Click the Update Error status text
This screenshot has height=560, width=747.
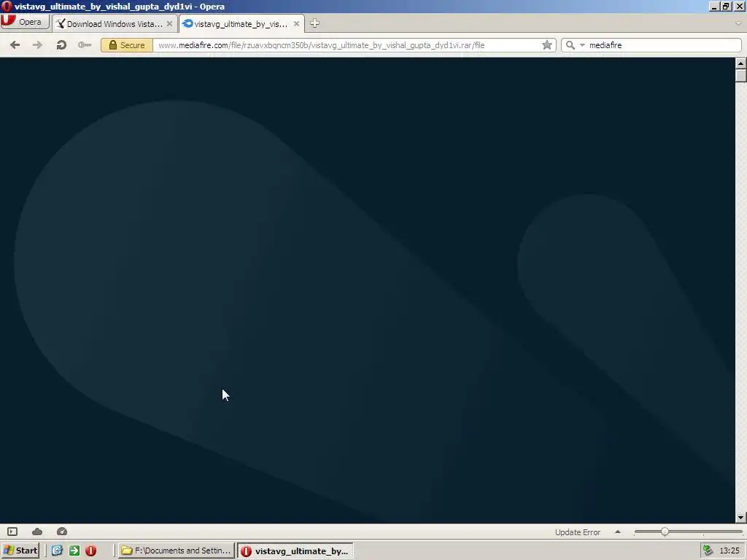point(578,532)
